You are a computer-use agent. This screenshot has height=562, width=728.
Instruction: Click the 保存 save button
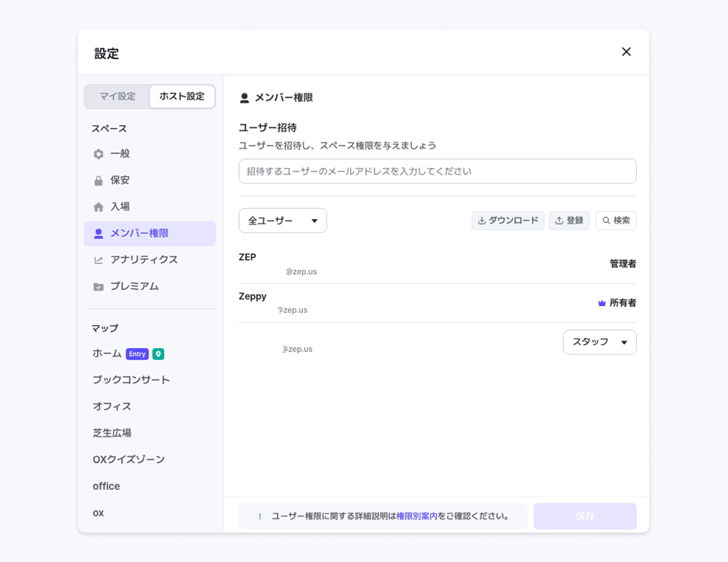pos(585,516)
